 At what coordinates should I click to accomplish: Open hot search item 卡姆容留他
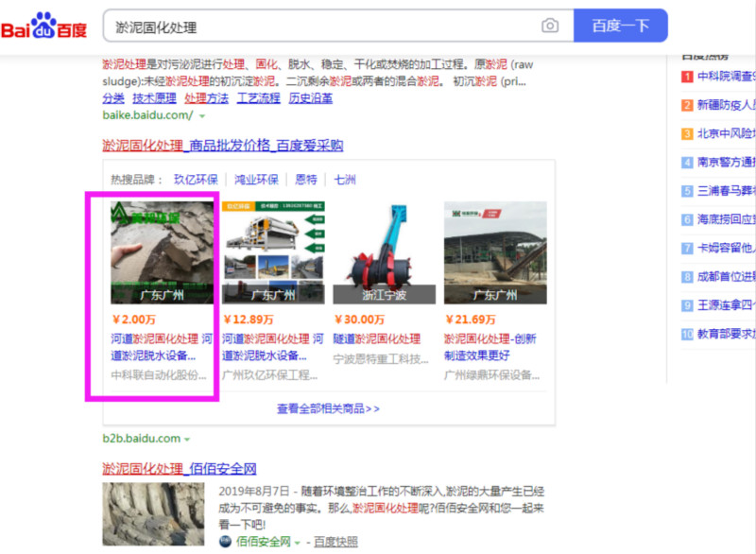click(726, 248)
